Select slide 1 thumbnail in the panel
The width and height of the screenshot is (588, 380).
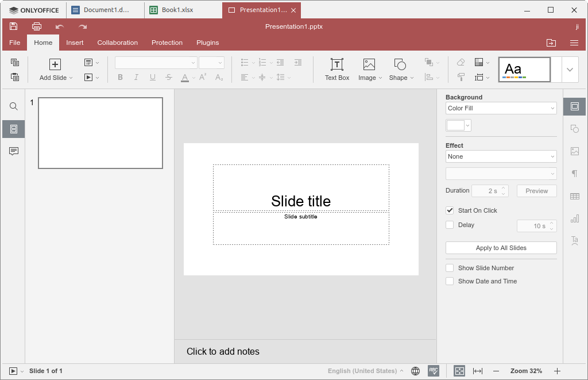[100, 133]
